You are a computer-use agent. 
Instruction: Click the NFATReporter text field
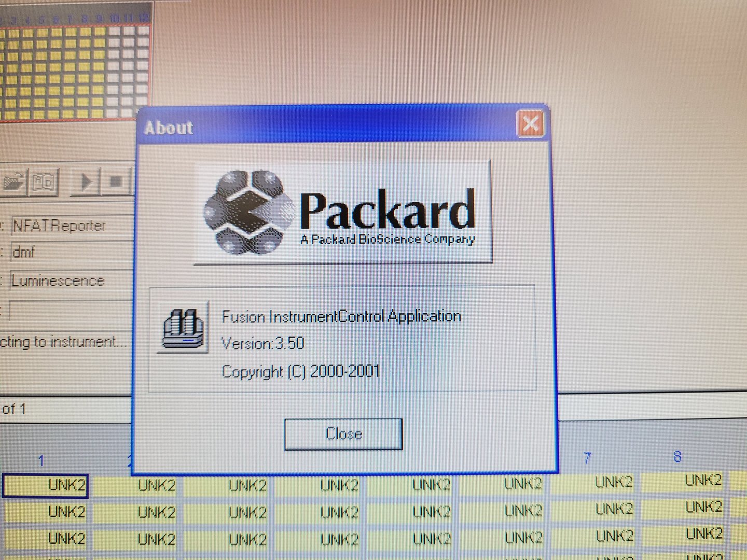pos(70,226)
